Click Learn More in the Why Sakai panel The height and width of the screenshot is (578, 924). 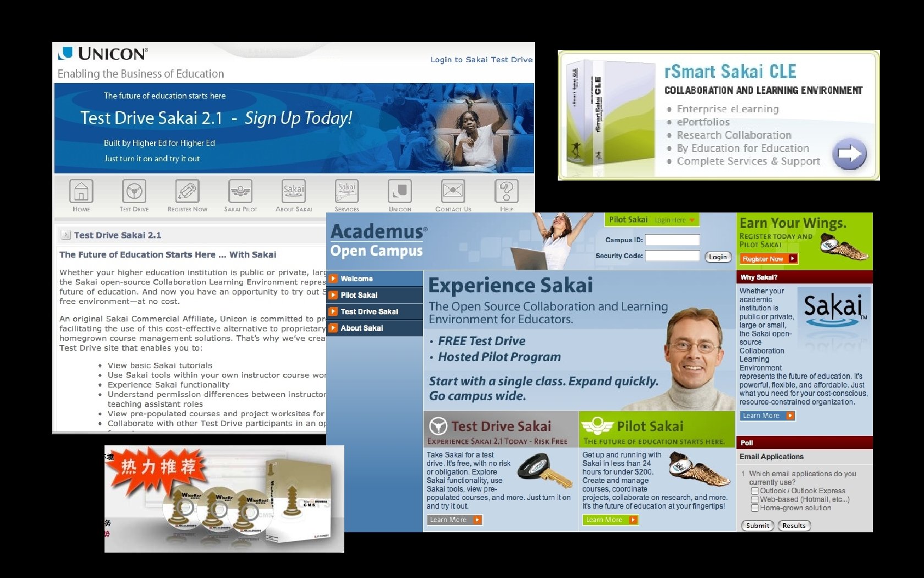point(768,416)
